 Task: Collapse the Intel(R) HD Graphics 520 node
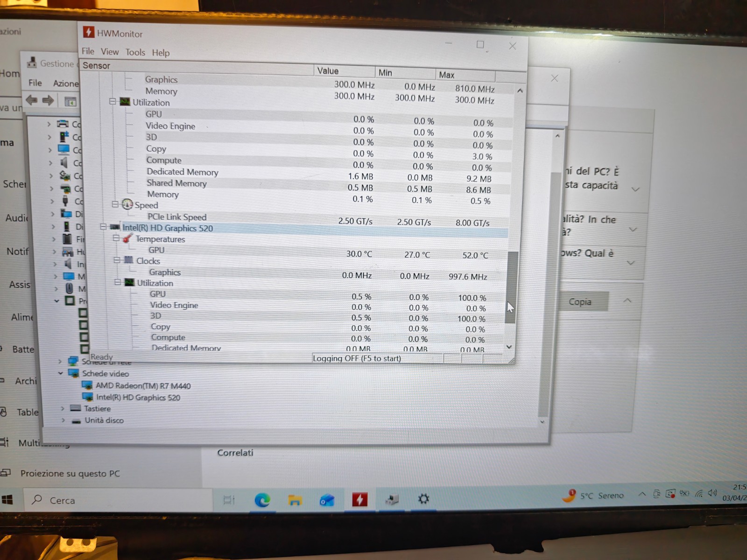click(103, 227)
